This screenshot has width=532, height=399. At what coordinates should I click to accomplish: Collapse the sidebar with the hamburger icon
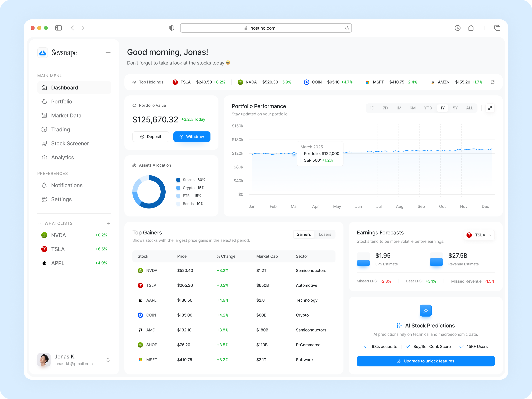point(108,52)
